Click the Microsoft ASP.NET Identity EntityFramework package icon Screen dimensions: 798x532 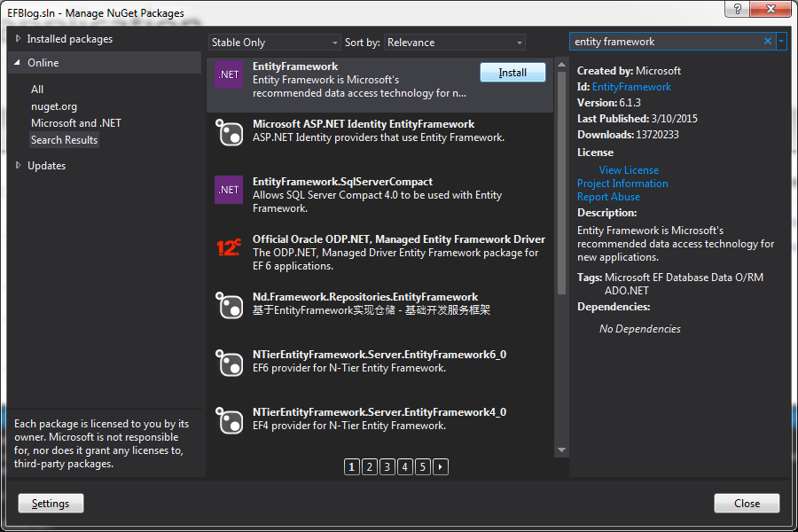(229, 132)
